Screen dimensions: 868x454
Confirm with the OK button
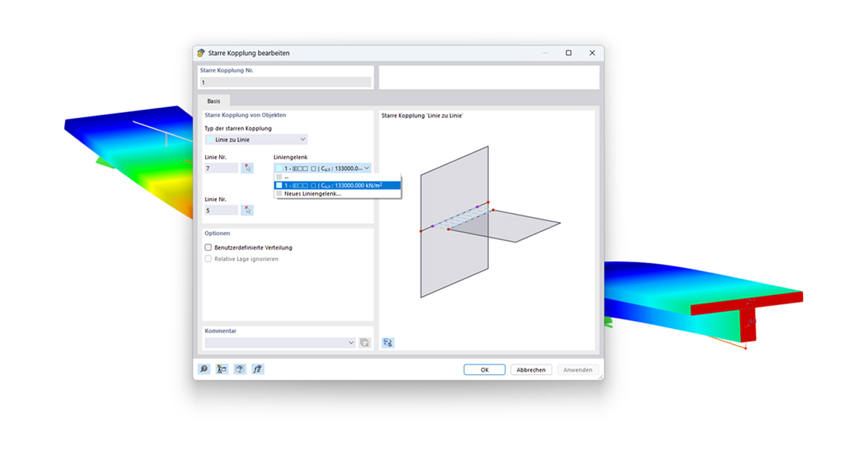(x=485, y=369)
